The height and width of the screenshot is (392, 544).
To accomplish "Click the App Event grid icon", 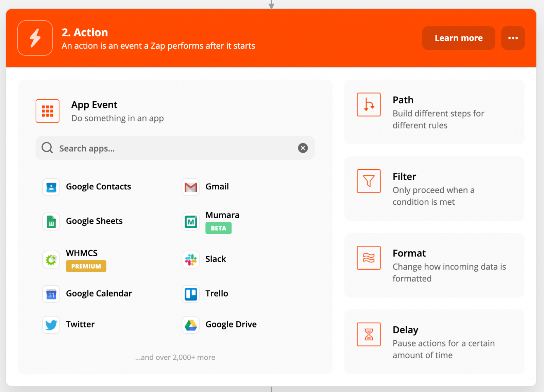I will (x=48, y=111).
